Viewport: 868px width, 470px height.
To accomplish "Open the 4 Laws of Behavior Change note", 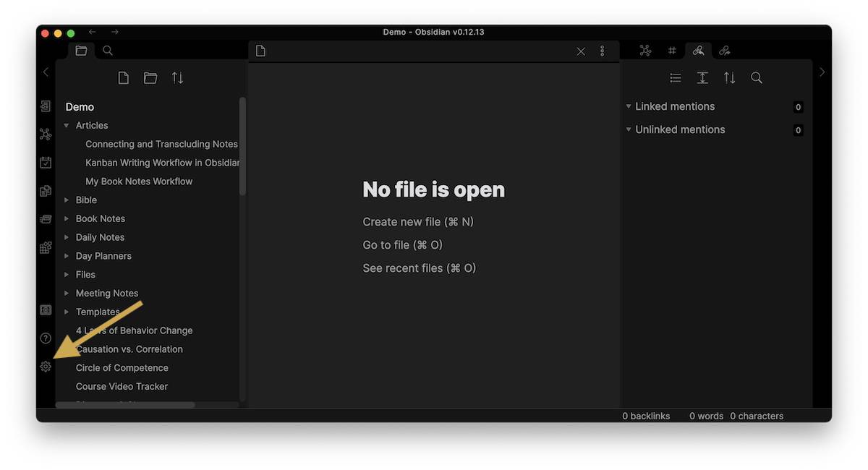I will (134, 330).
